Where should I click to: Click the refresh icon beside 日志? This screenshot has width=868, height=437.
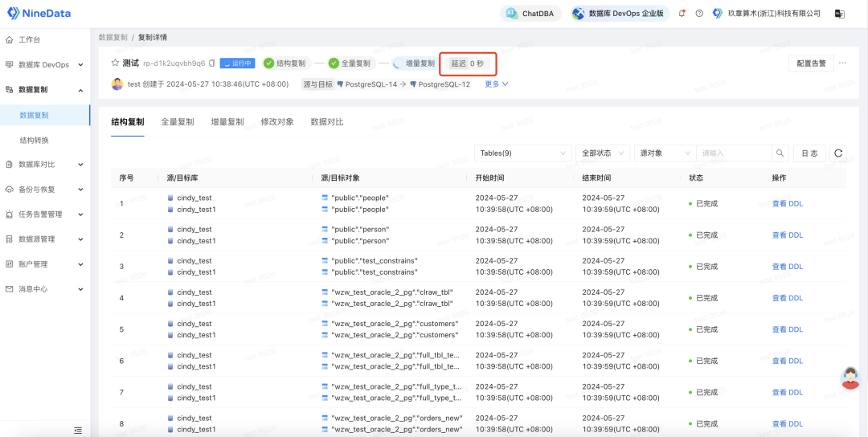(838, 153)
